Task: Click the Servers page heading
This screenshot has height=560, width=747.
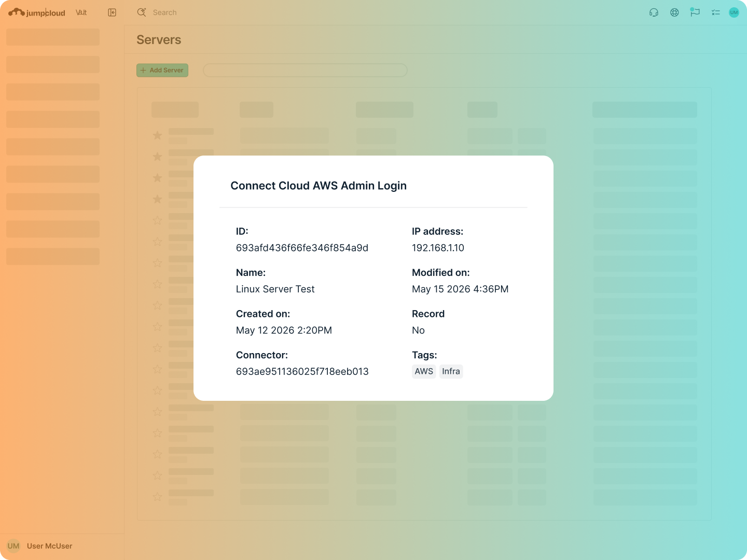Action: click(x=159, y=40)
